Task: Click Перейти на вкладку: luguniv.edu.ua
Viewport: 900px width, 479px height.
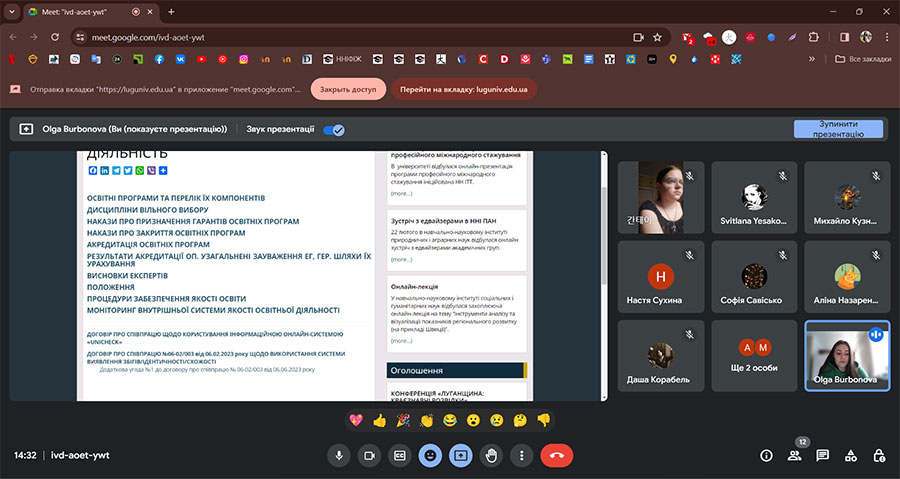Action: (x=464, y=89)
